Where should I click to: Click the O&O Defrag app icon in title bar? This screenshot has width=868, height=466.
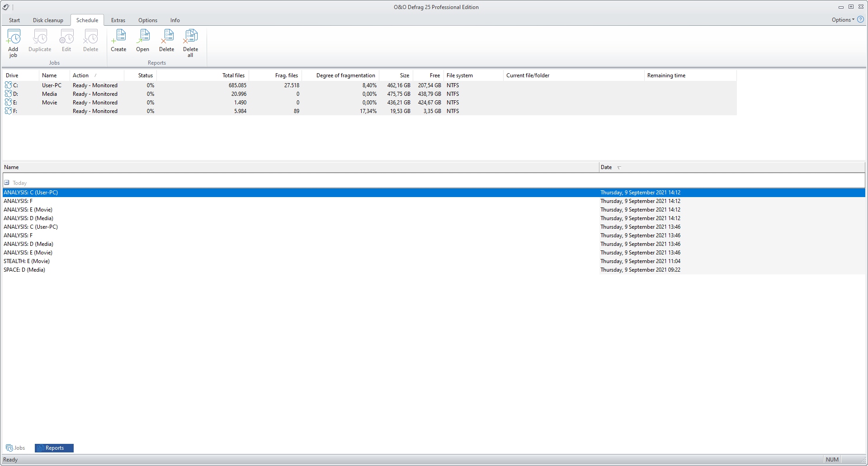5,7
